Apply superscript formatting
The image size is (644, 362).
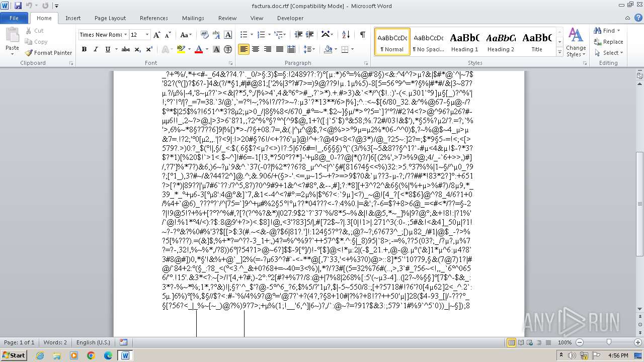click(149, 49)
